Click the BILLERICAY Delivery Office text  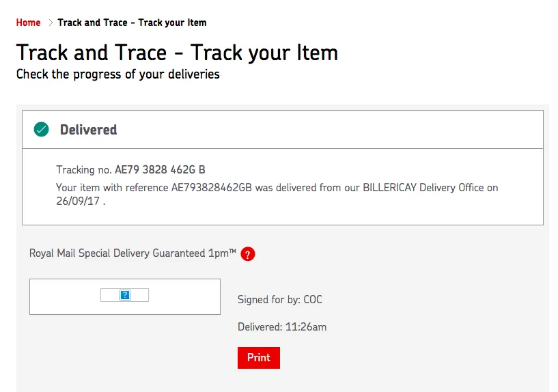click(x=422, y=187)
